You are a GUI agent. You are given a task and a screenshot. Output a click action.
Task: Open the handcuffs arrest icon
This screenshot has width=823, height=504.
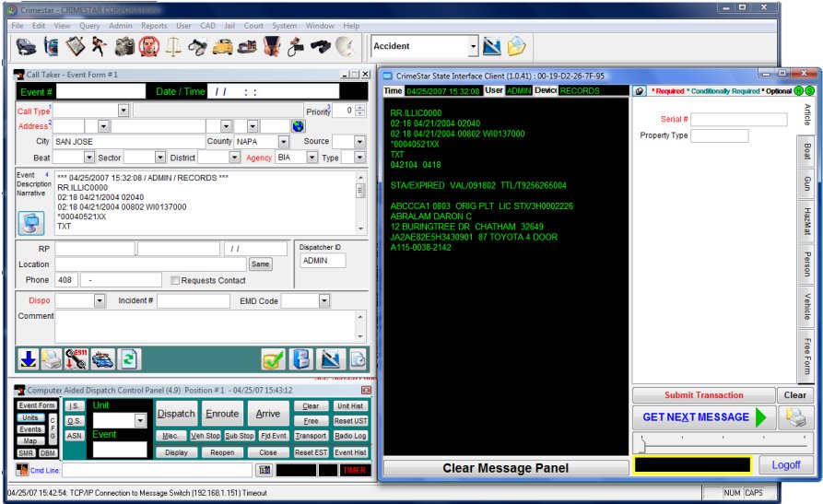197,47
